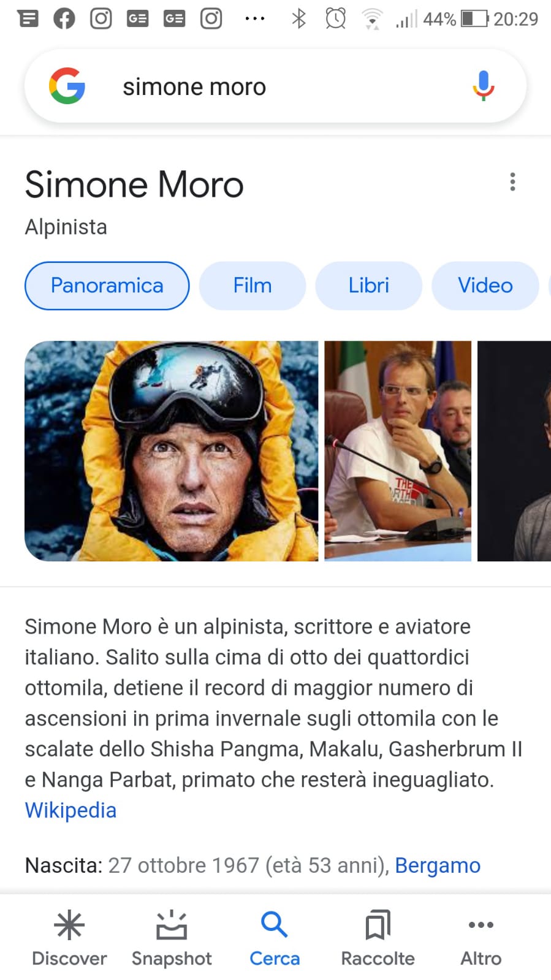This screenshot has width=551, height=980.
Task: Open Raccolte bookmarks icon
Action: (x=378, y=925)
